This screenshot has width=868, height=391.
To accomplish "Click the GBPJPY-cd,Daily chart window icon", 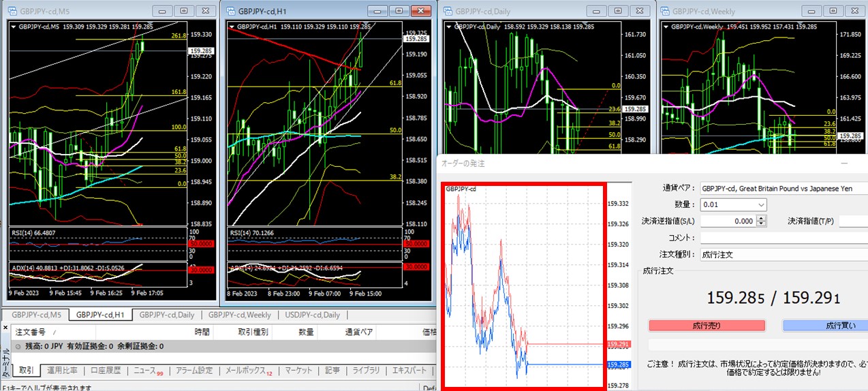I will [x=449, y=11].
